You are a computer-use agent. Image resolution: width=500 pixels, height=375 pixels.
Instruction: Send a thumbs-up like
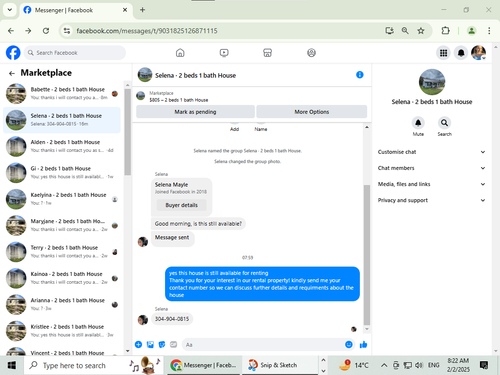[x=363, y=344]
